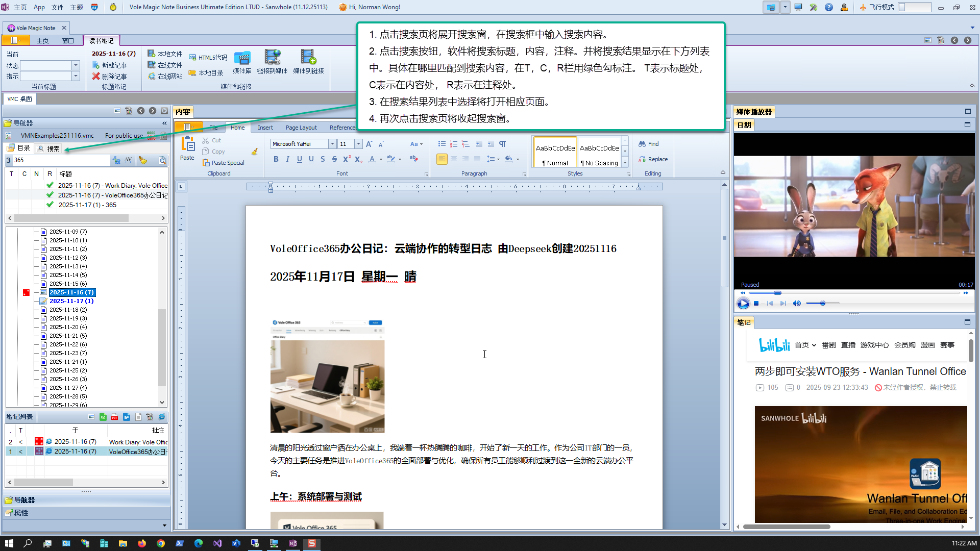Open the 状态 dropdown
This screenshot has height=551, width=980.
click(x=76, y=65)
